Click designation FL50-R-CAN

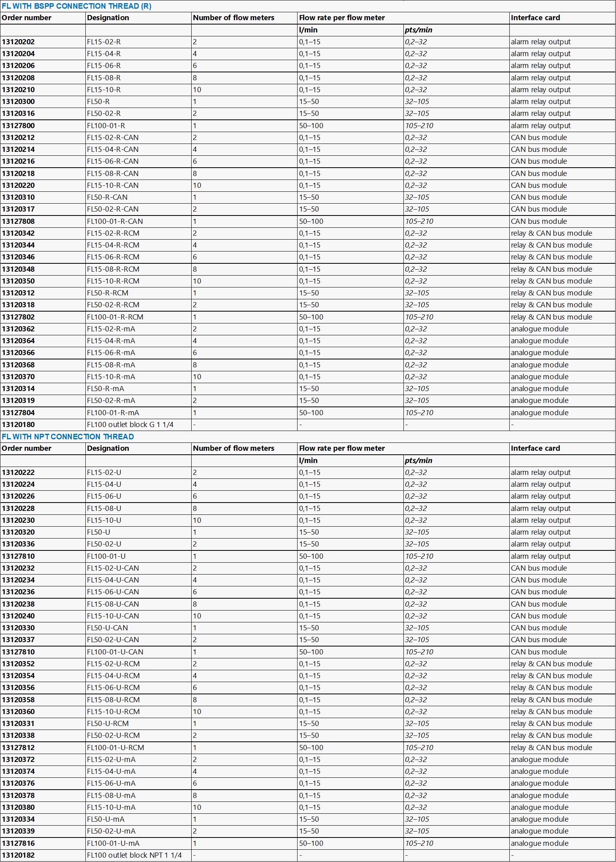tap(107, 197)
